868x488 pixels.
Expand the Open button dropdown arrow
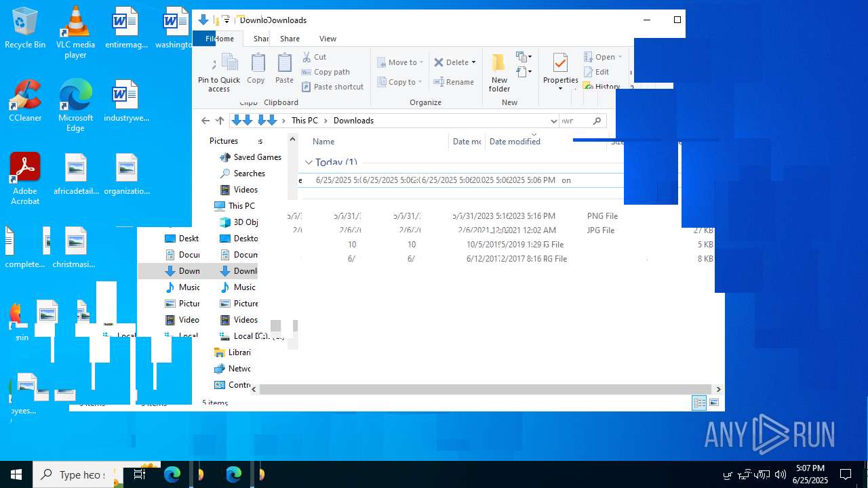click(620, 57)
